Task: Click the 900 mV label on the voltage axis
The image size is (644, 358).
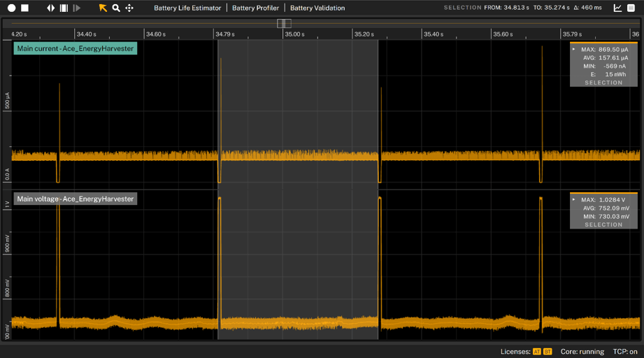Action: [7, 244]
